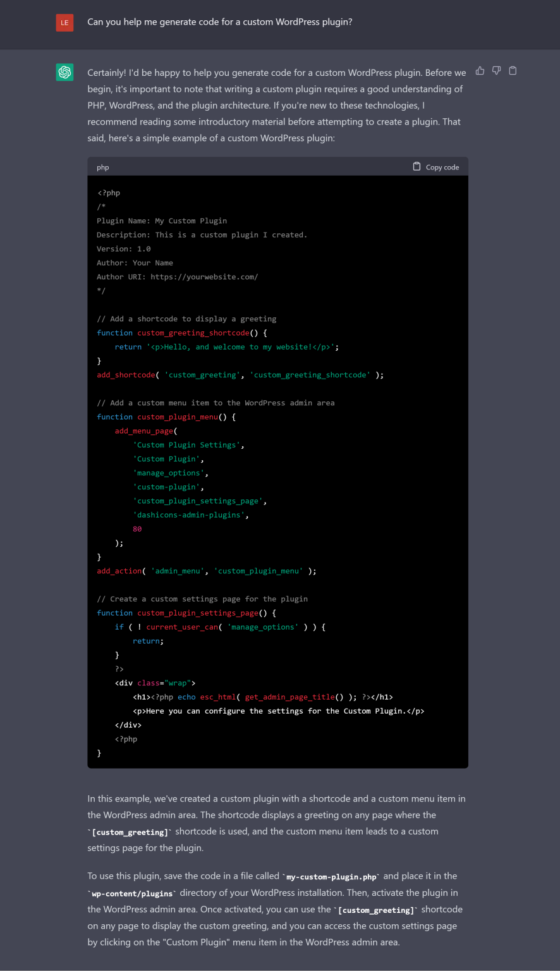Click the add_menu_page function call
This screenshot has width=560, height=971.
[x=146, y=431]
